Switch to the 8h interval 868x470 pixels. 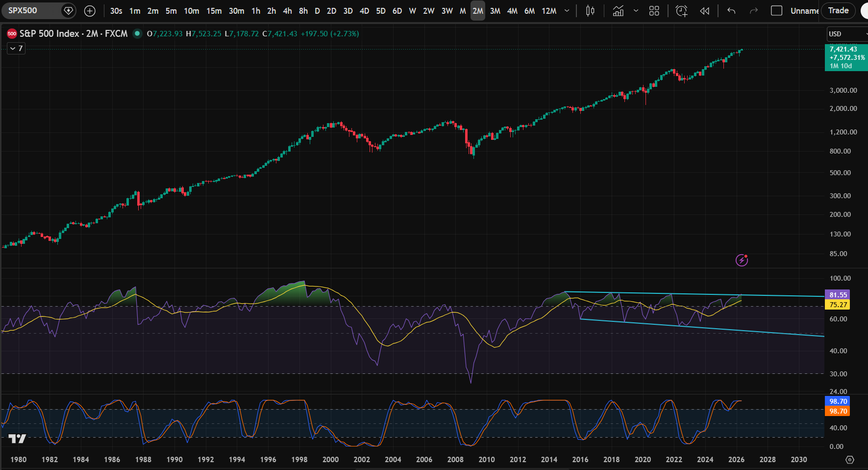pos(303,11)
